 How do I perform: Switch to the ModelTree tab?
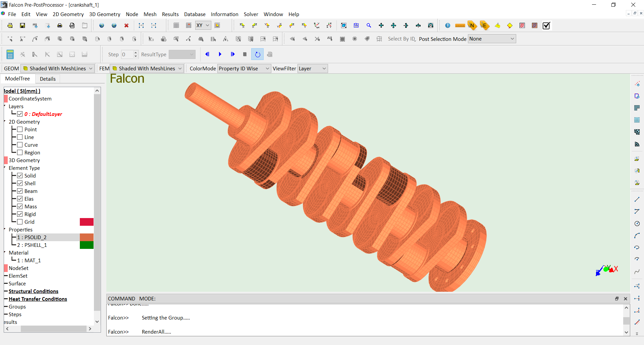(17, 78)
